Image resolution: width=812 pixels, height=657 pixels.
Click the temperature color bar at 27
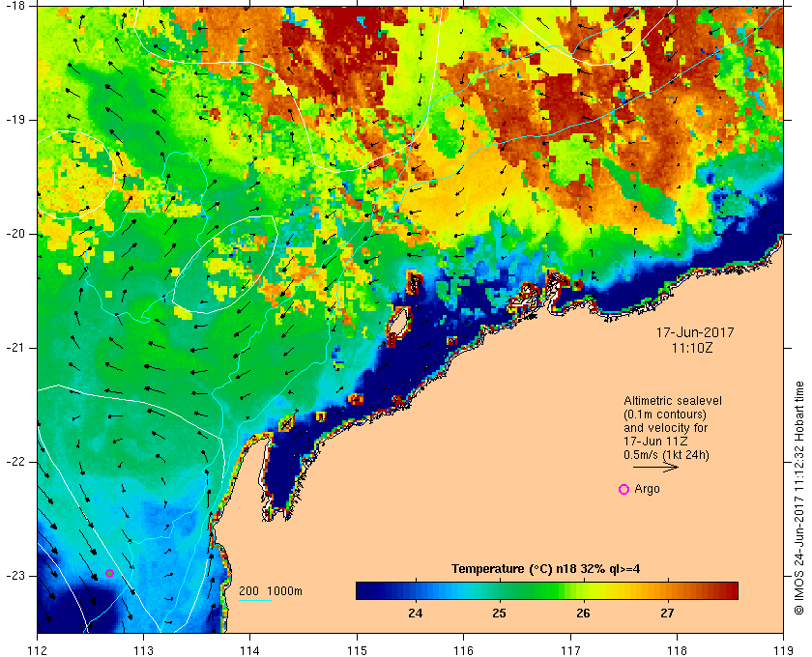pos(667,590)
